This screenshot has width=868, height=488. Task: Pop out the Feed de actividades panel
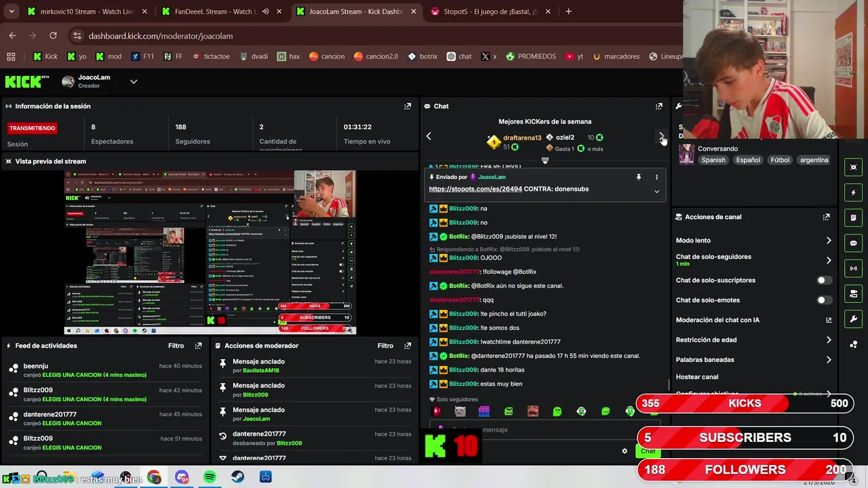tap(198, 346)
